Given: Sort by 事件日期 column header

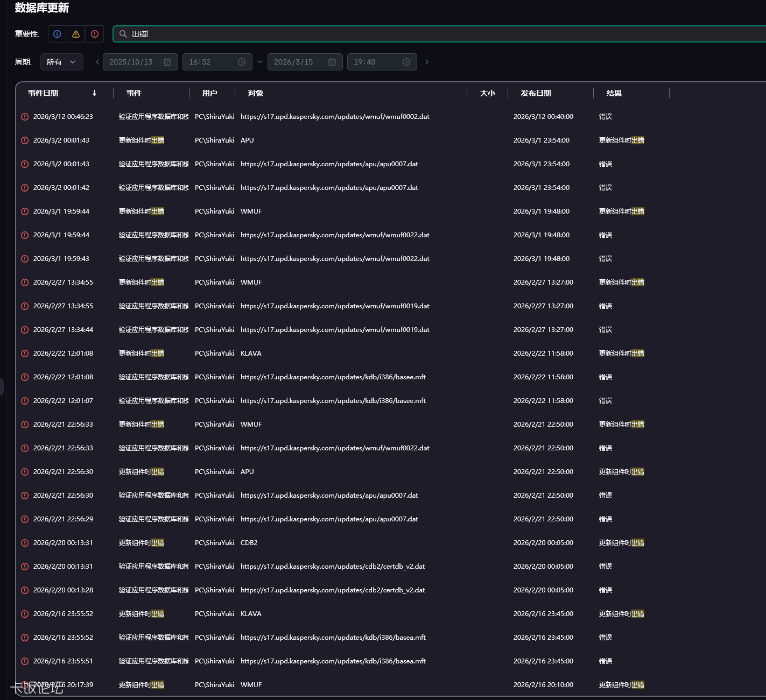Looking at the screenshot, I should (43, 93).
